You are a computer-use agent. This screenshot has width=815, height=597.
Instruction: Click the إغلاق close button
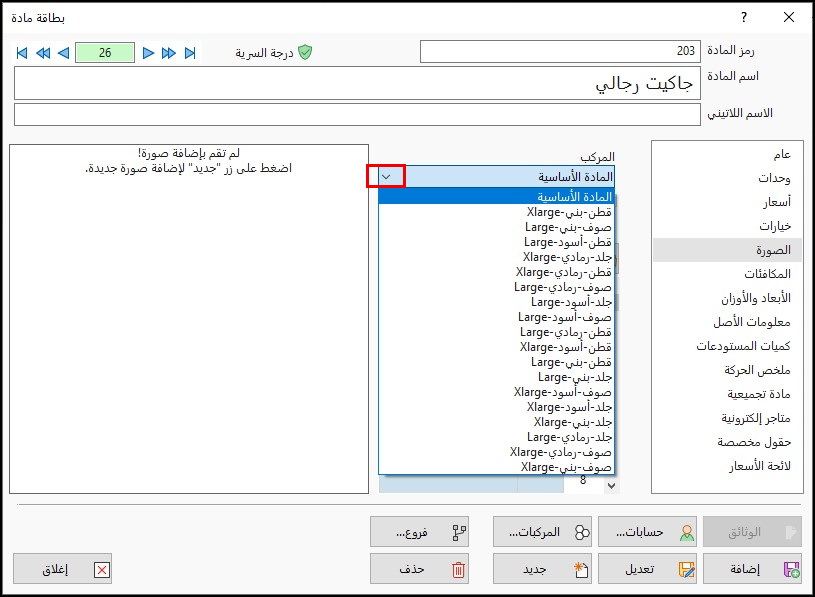(62, 569)
